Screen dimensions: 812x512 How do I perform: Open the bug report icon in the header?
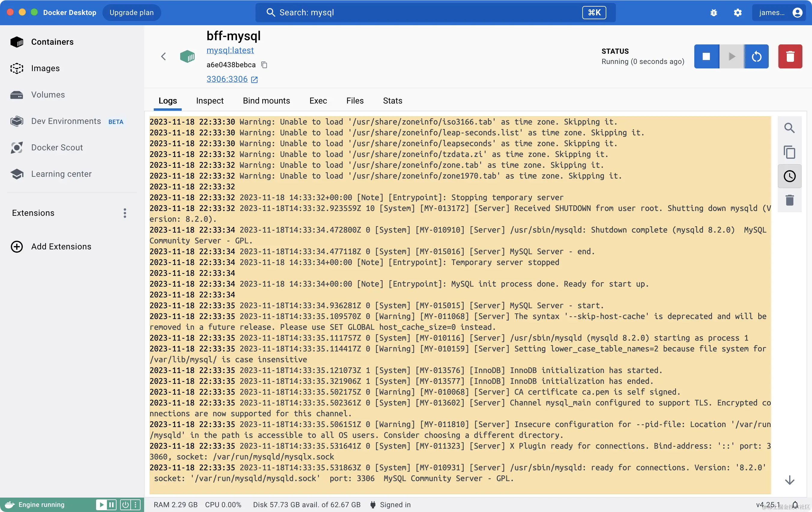[x=714, y=13]
